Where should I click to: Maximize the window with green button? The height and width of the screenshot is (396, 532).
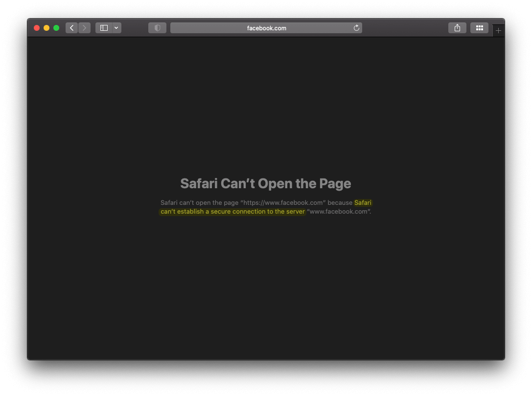point(56,28)
